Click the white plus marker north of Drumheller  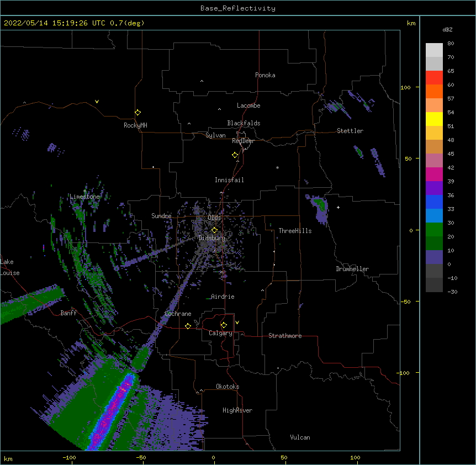click(338, 207)
